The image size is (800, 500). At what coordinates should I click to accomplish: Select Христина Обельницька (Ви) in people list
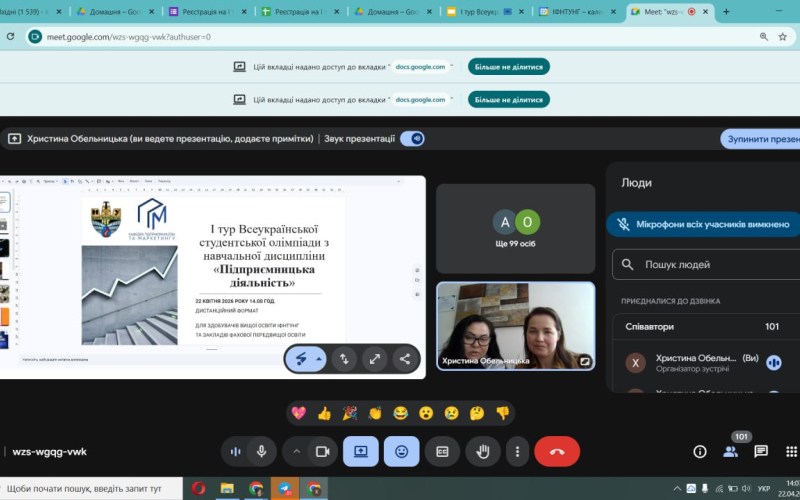707,363
